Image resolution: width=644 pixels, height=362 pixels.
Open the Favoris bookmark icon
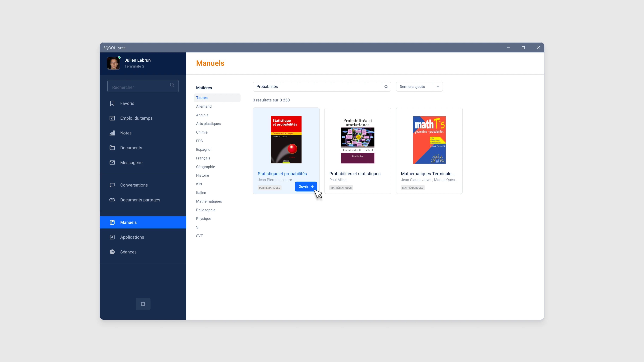[112, 103]
